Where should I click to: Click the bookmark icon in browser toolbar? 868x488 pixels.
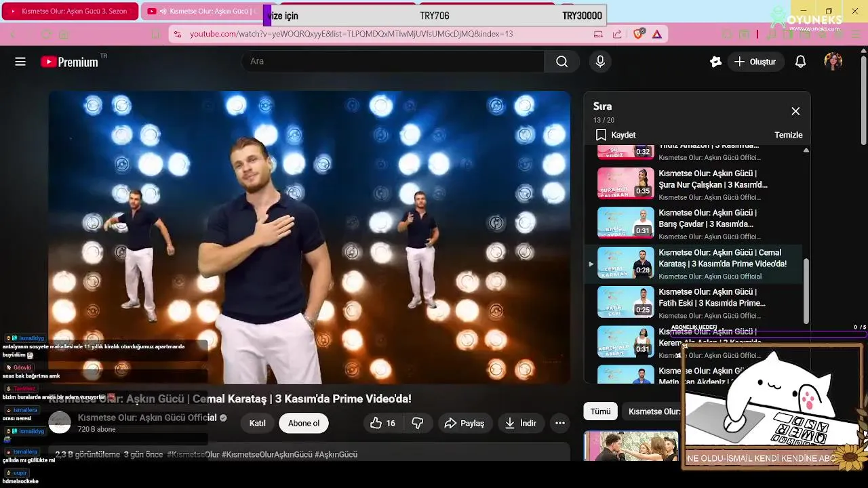(155, 34)
